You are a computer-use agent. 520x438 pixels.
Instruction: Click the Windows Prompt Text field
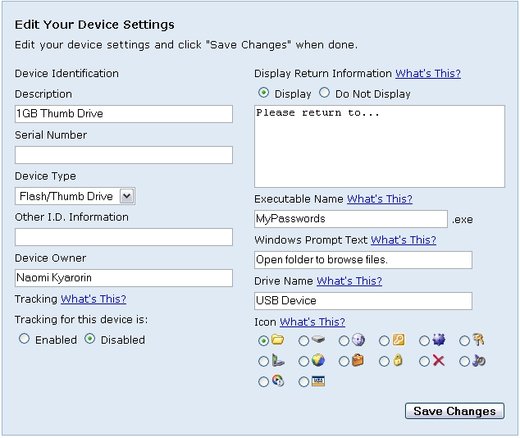[363, 260]
